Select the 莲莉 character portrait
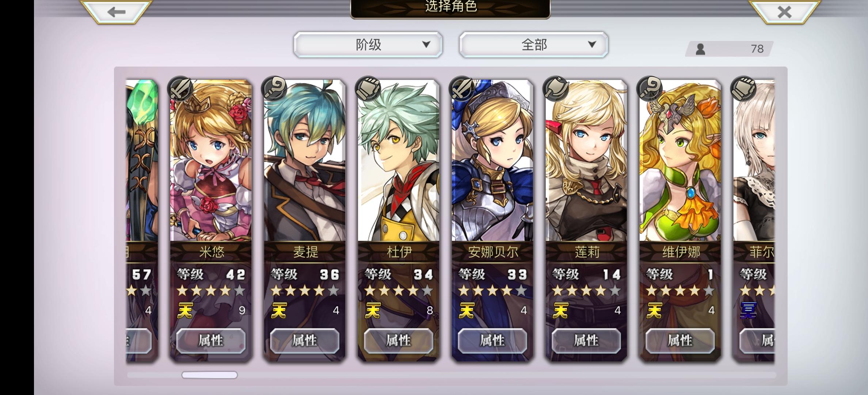This screenshot has width=868, height=395. (586, 161)
